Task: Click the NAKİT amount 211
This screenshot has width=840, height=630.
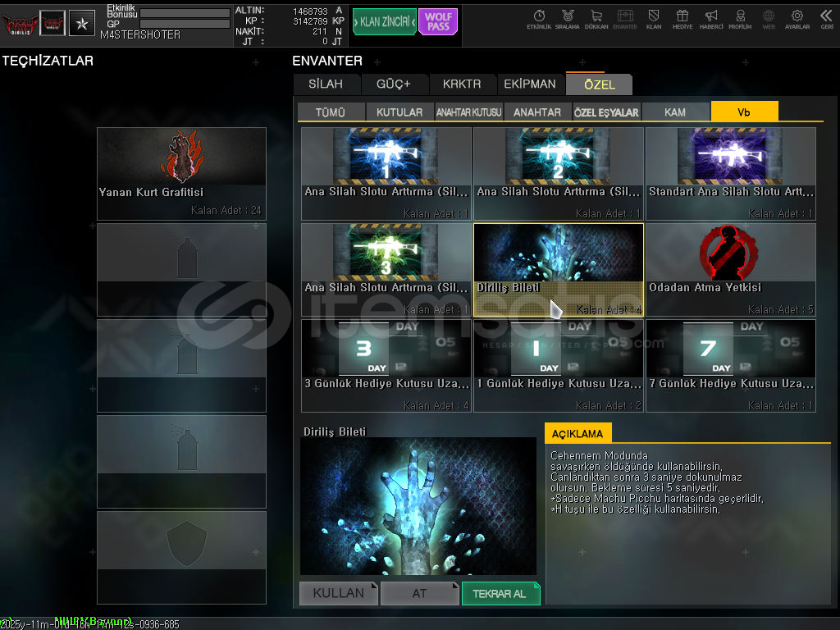Action: tap(320, 32)
